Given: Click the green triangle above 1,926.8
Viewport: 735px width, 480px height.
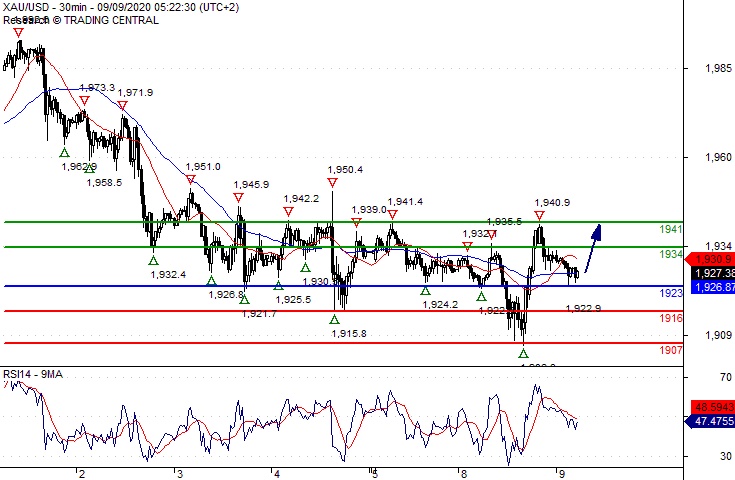Looking at the screenshot, I should (211, 281).
